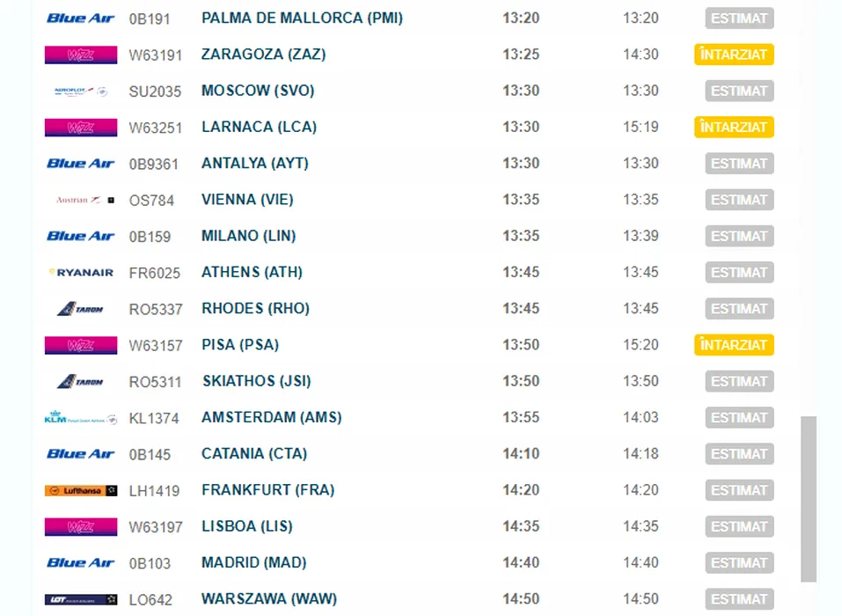Image resolution: width=842 pixels, height=616 pixels.
Task: Click the Ryanair logo on Athens flight
Action: [81, 272]
